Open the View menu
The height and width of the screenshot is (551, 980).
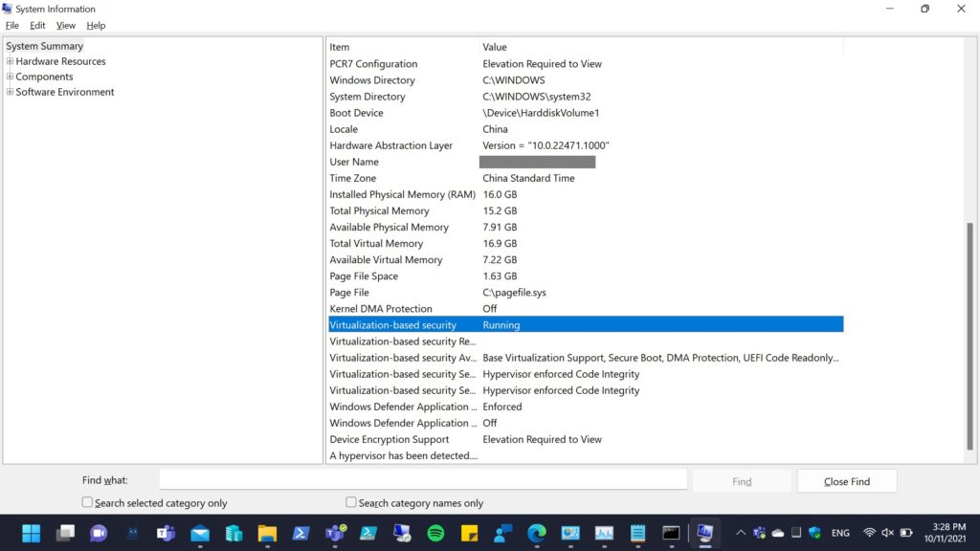coord(66,25)
